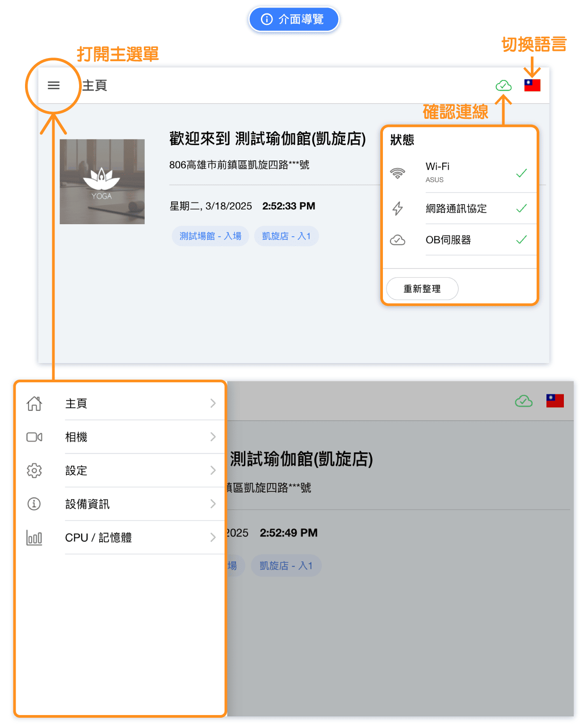588x728 pixels.
Task: Open the hamburger main menu icon
Action: [x=54, y=85]
